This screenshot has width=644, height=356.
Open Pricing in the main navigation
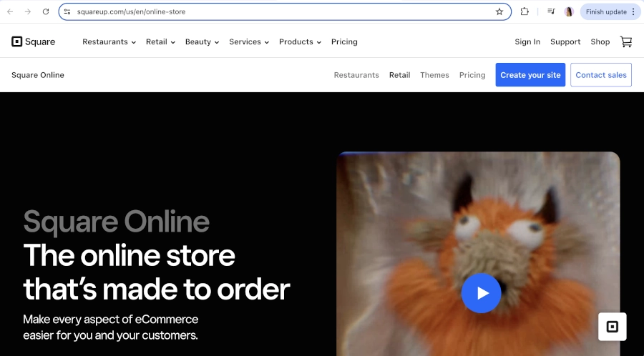(x=344, y=41)
